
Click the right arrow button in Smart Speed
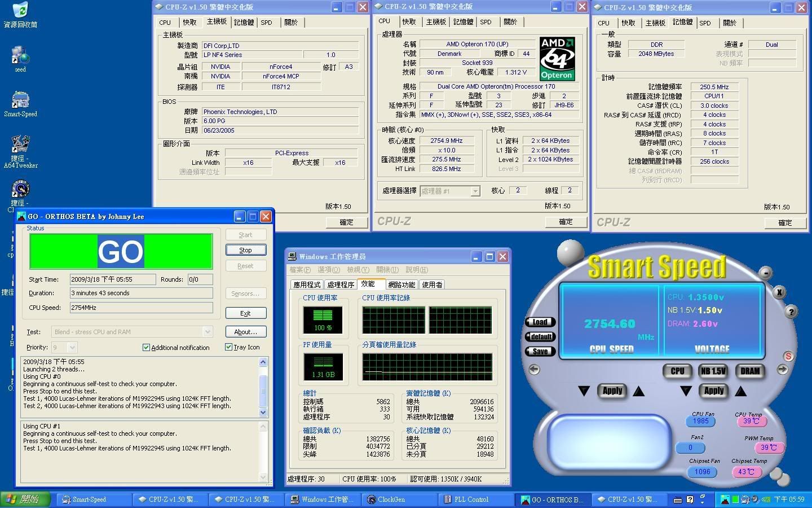click(x=782, y=370)
